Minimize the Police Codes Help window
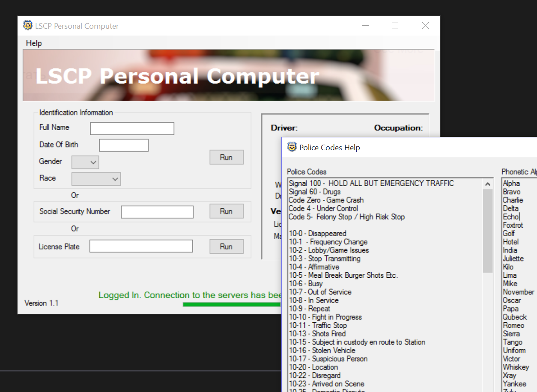The image size is (537, 392). [x=495, y=147]
